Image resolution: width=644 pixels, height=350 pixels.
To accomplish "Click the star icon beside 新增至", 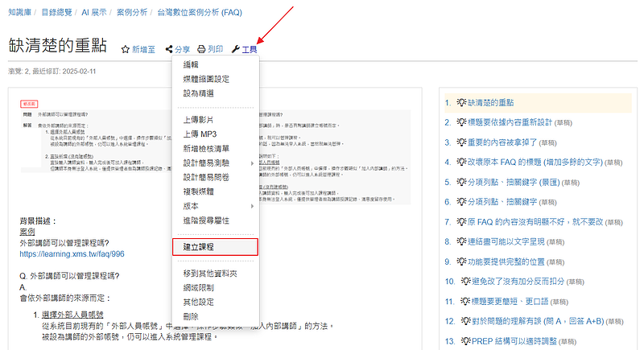I will pyautogui.click(x=126, y=50).
